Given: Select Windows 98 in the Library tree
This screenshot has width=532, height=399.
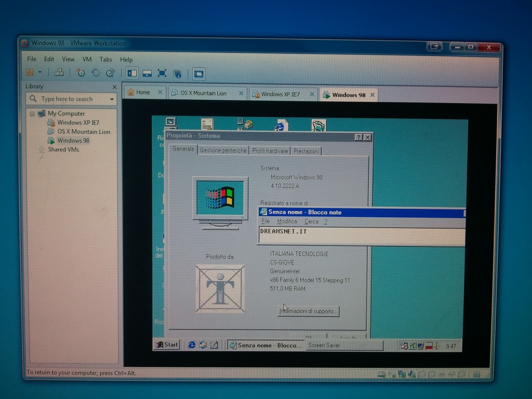Looking at the screenshot, I should [x=73, y=140].
